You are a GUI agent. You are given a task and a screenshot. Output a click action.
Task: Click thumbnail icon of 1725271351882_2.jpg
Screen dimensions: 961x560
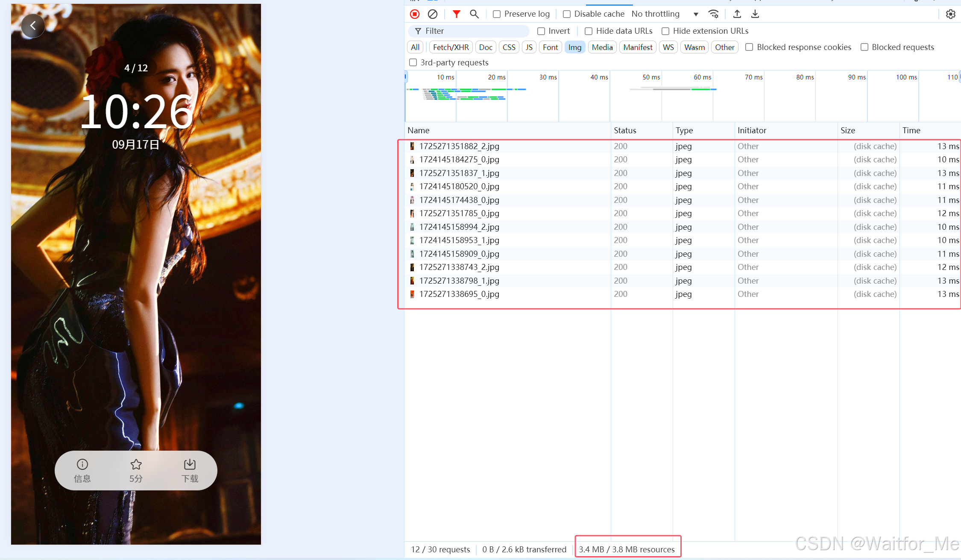[x=412, y=146]
